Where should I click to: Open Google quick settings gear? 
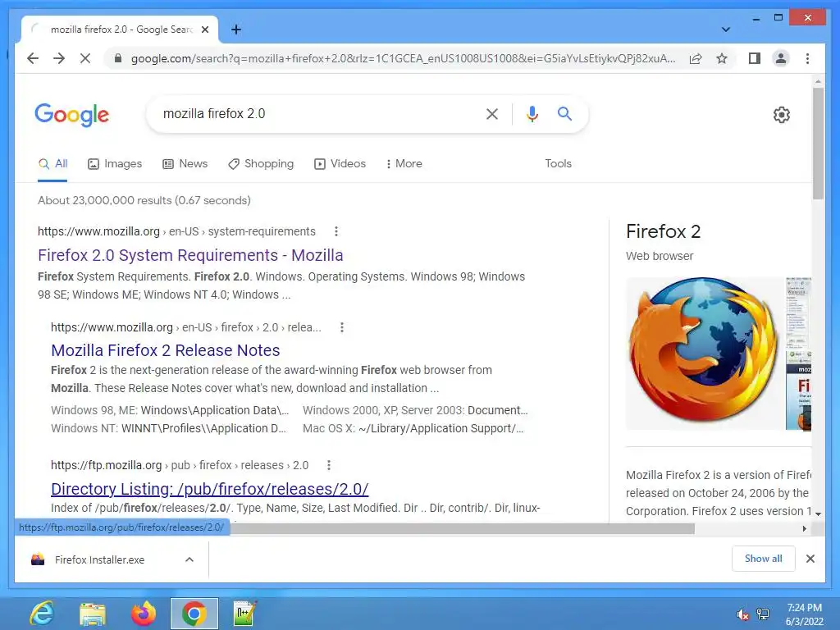(782, 114)
